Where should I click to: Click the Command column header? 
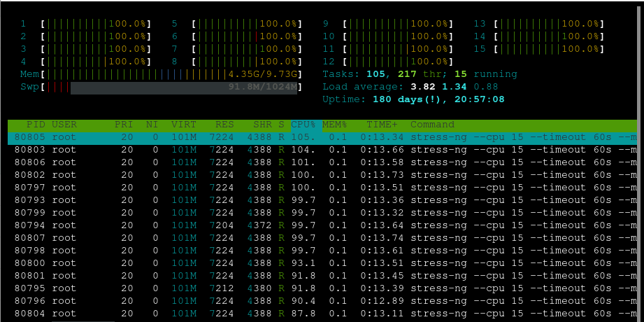point(433,125)
